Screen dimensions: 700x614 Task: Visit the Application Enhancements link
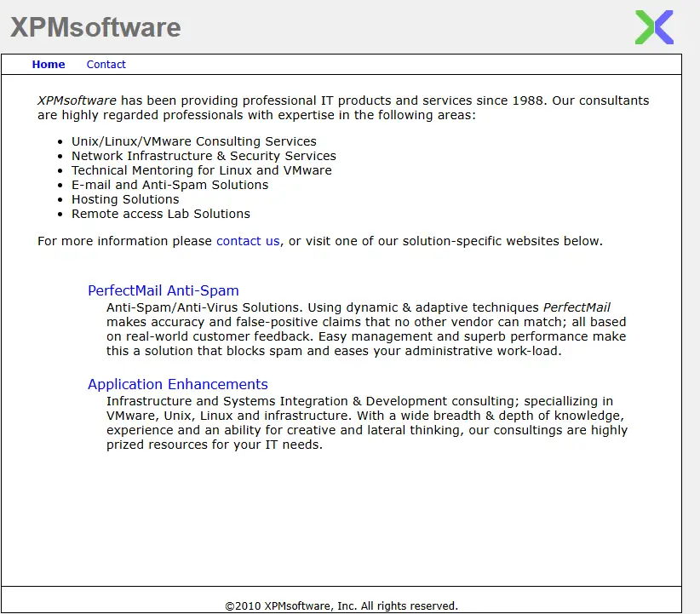(178, 384)
